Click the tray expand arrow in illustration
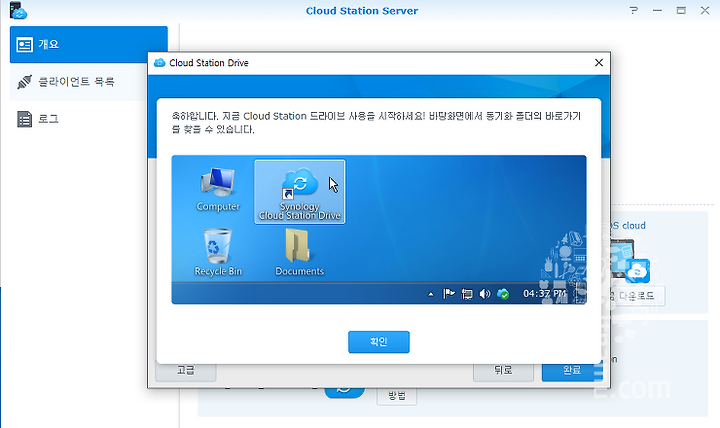720x428 pixels. [x=431, y=294]
